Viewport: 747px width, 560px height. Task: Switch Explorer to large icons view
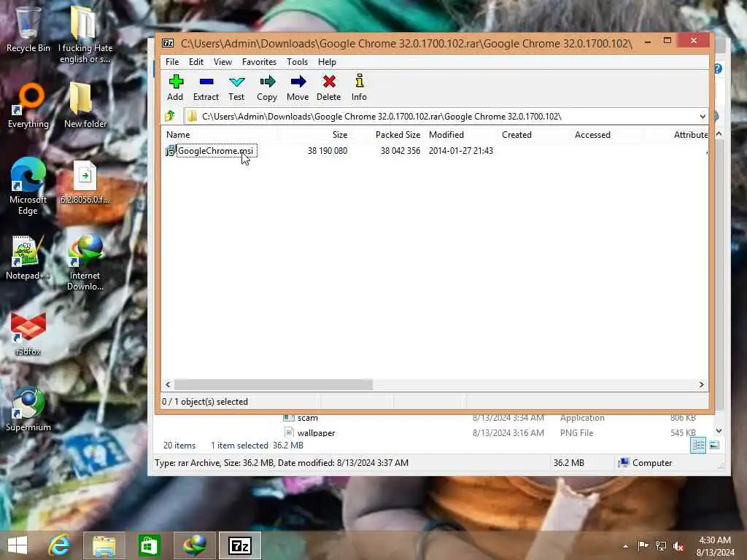(714, 446)
